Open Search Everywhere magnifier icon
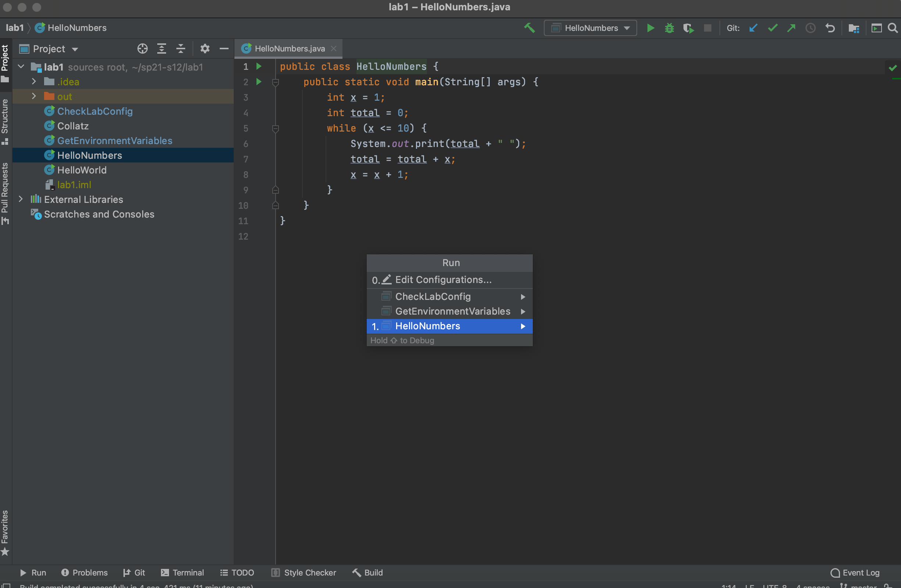 point(892,28)
